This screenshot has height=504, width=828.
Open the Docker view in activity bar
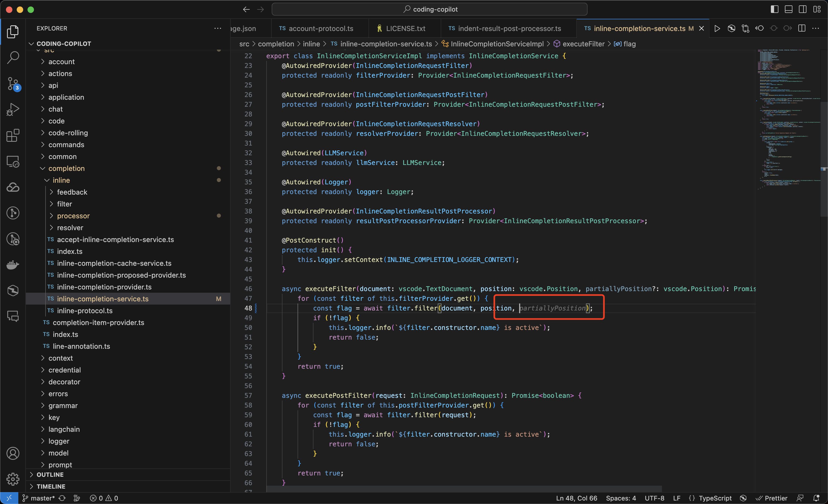pos(13,265)
